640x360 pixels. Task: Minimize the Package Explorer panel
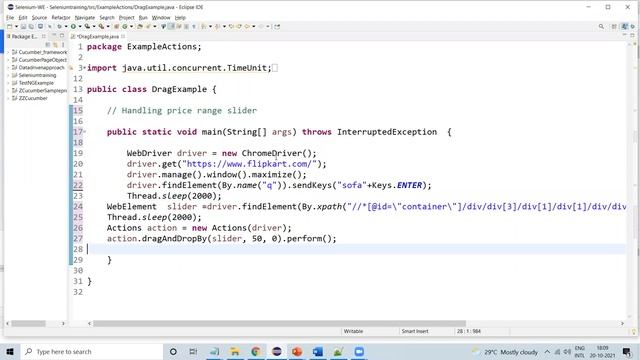54,36
